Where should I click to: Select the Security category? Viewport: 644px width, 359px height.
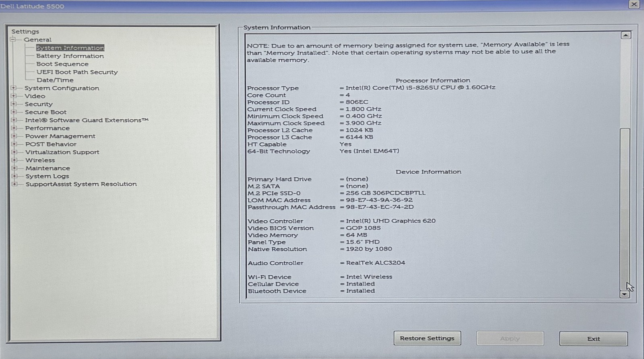click(39, 104)
